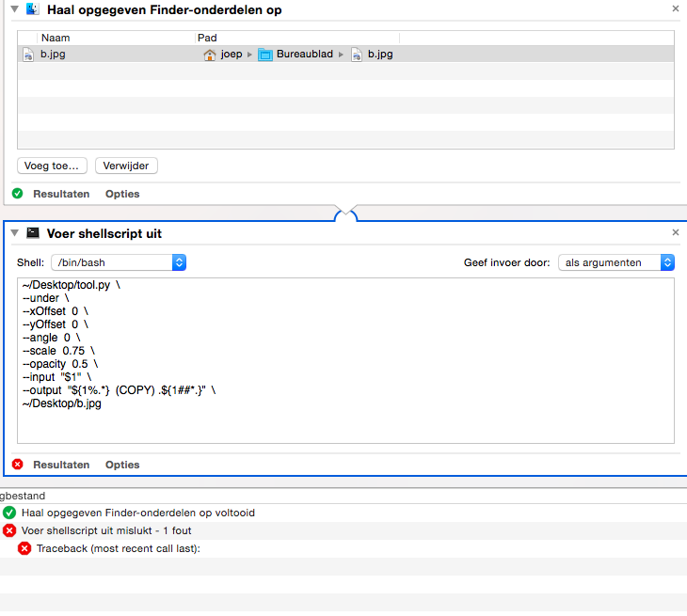Click the red error icon next to Traceback

(x=24, y=548)
